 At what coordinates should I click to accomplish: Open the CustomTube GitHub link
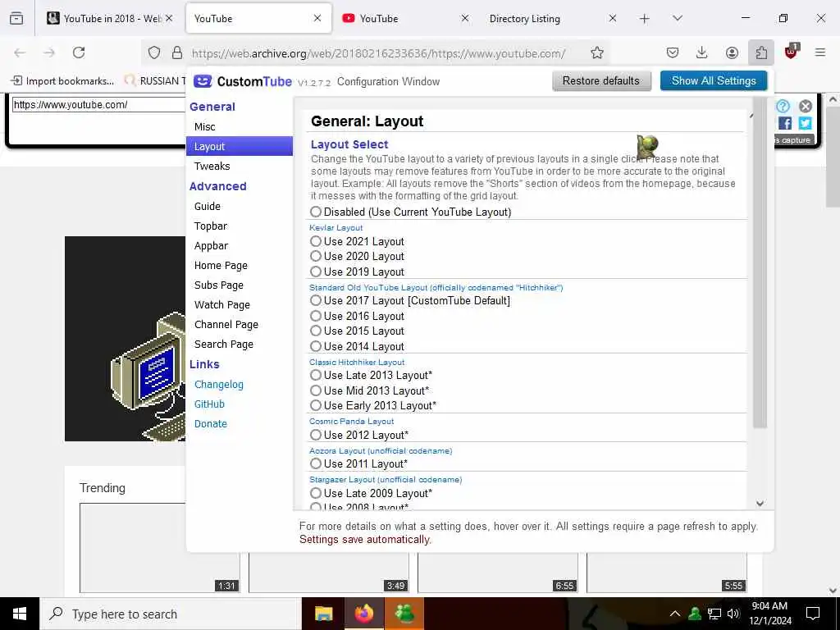point(209,404)
